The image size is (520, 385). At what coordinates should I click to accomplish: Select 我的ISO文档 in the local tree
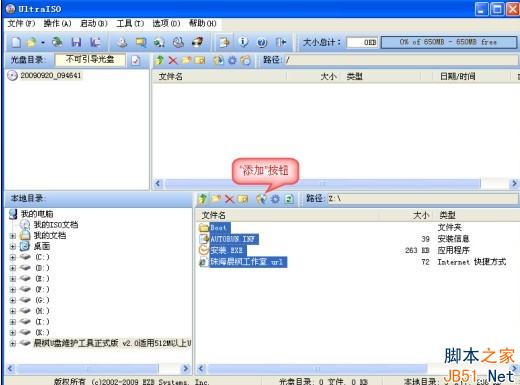pyautogui.click(x=56, y=225)
